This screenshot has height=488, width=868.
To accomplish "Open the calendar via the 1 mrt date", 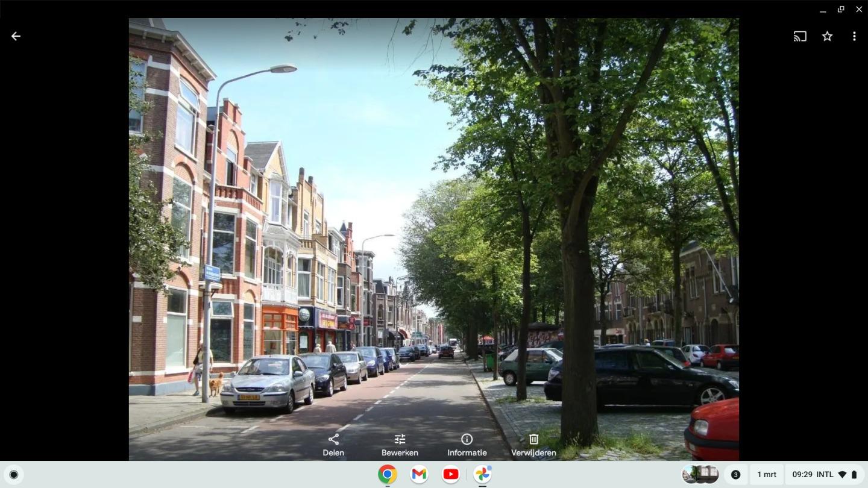I will [766, 474].
